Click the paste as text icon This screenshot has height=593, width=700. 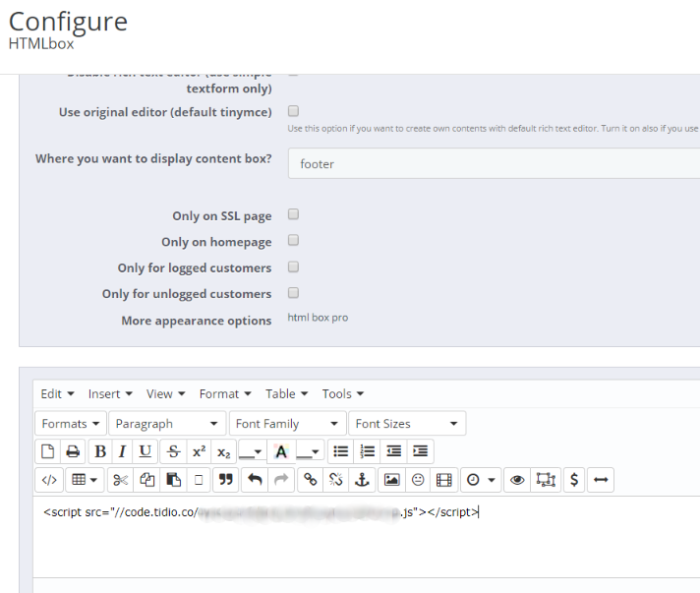click(x=199, y=480)
